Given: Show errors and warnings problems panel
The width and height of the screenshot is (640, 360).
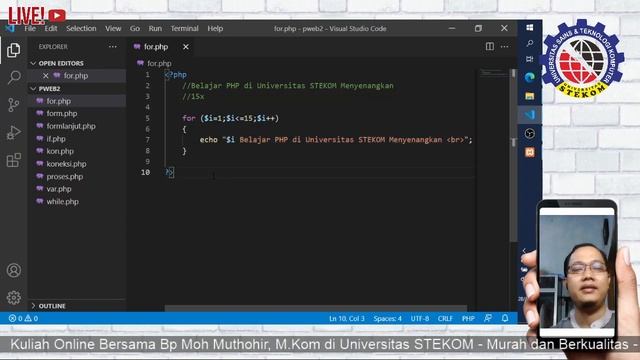Looking at the screenshot, I should (x=24, y=318).
